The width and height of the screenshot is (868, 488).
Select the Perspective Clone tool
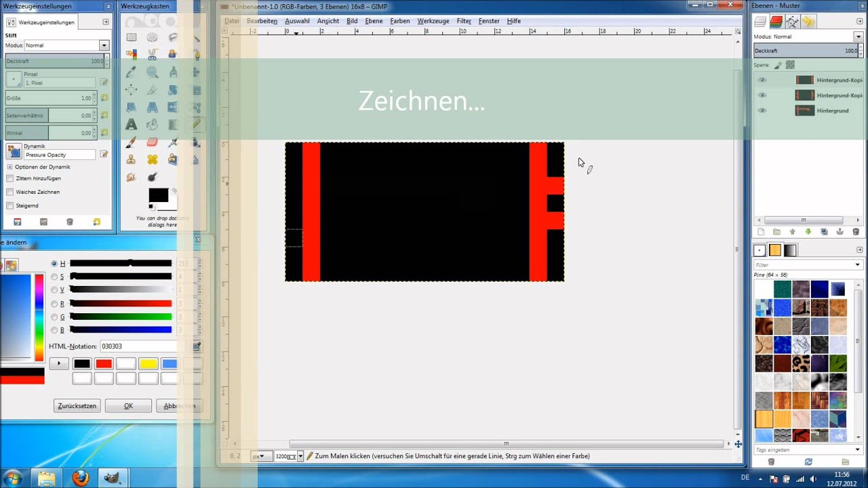(173, 160)
